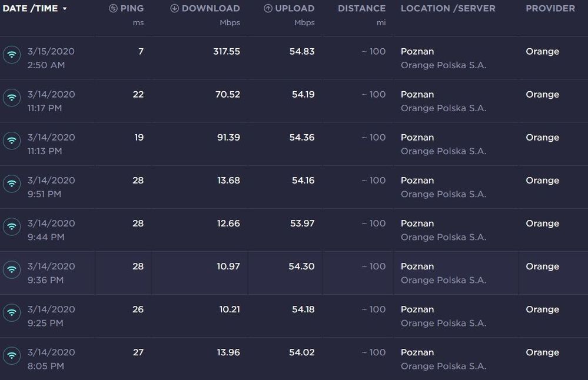The height and width of the screenshot is (380, 588).
Task: Toggle Date/Time sort order arrow
Action: point(65,9)
